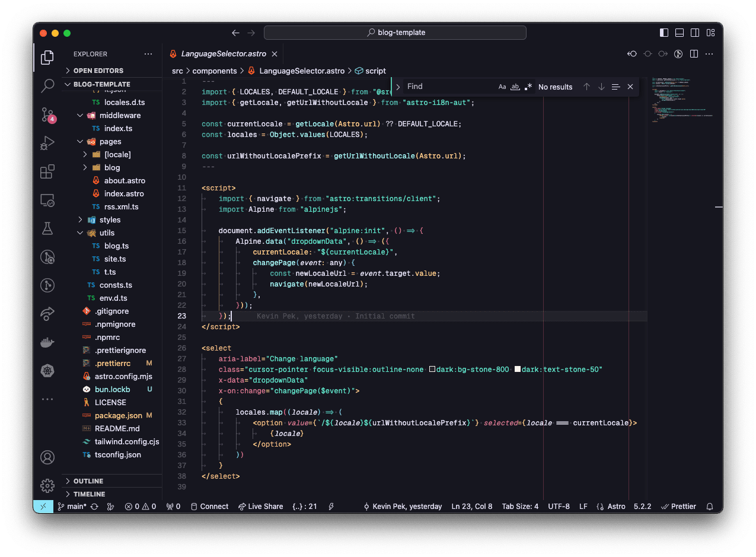Click the components breadcrumb item
This screenshot has height=557, width=756.
[x=215, y=71]
